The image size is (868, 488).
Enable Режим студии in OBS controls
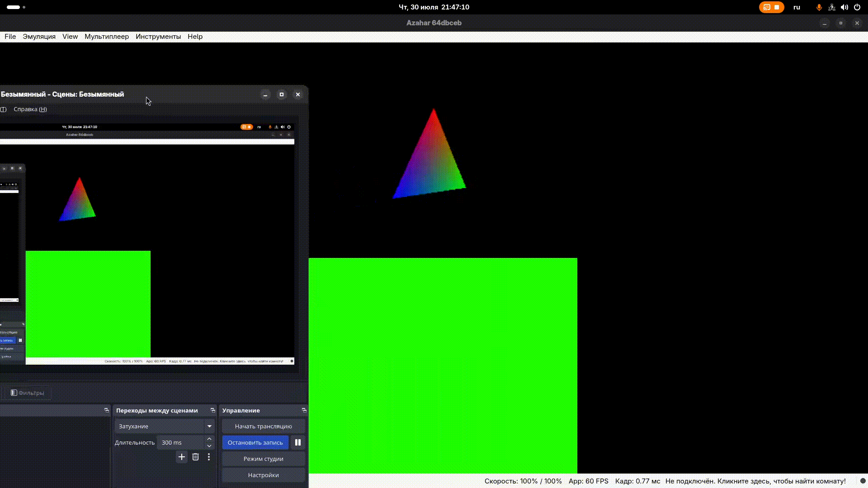(x=263, y=459)
